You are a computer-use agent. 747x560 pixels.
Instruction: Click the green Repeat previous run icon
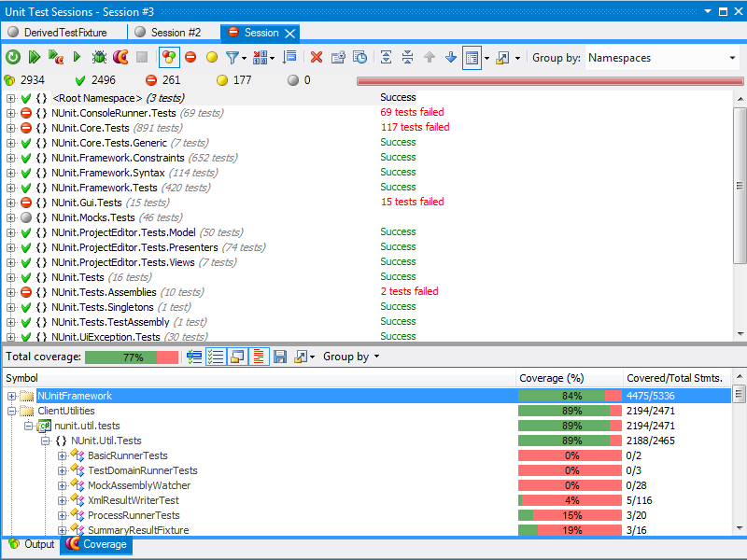coord(13,58)
